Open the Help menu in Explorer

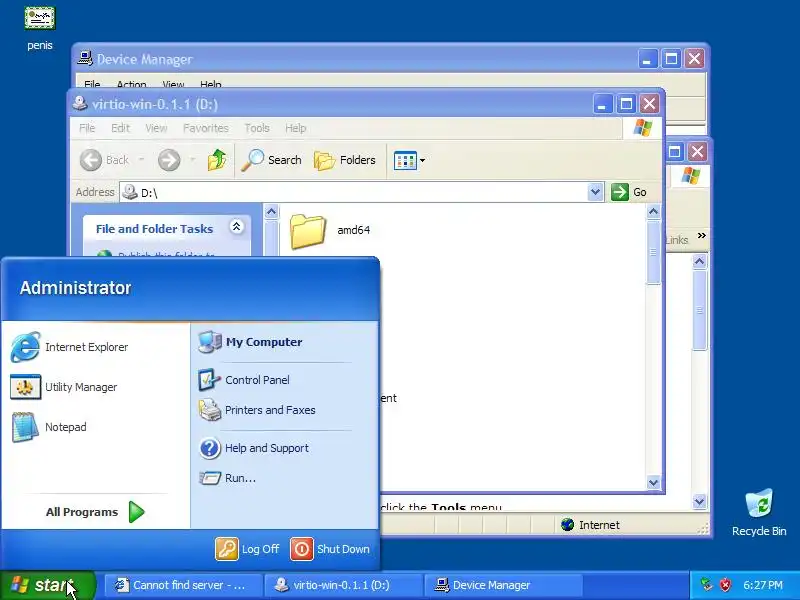click(295, 128)
